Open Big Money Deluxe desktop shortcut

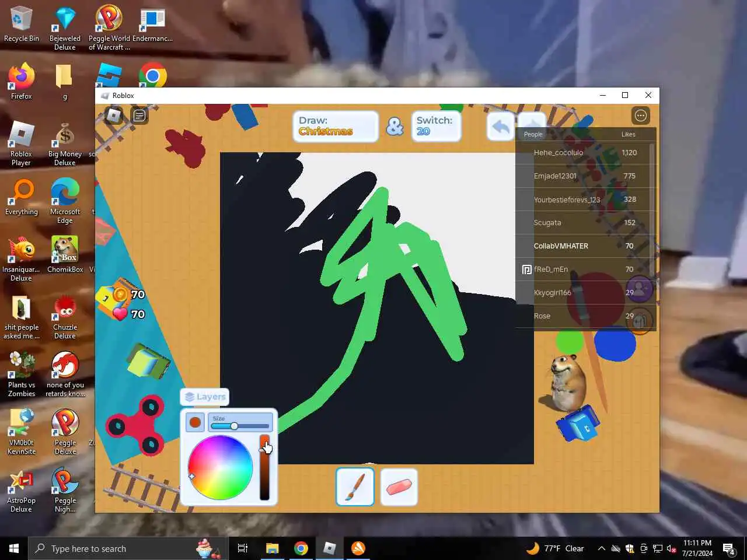(65, 143)
